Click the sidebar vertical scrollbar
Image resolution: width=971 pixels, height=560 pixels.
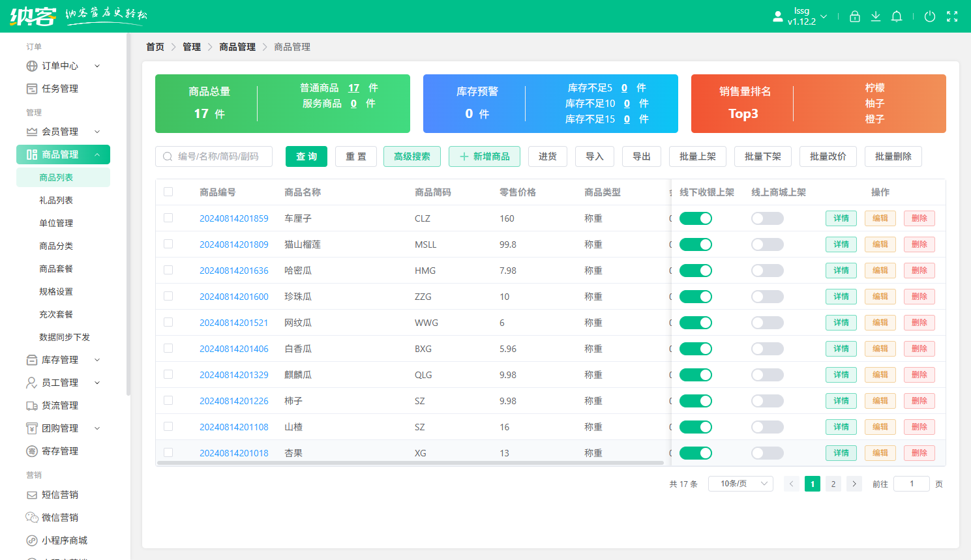pos(128,215)
